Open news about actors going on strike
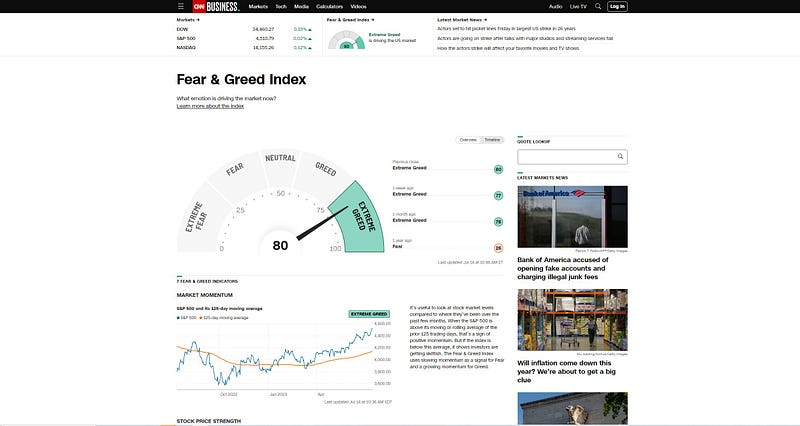 (525, 38)
